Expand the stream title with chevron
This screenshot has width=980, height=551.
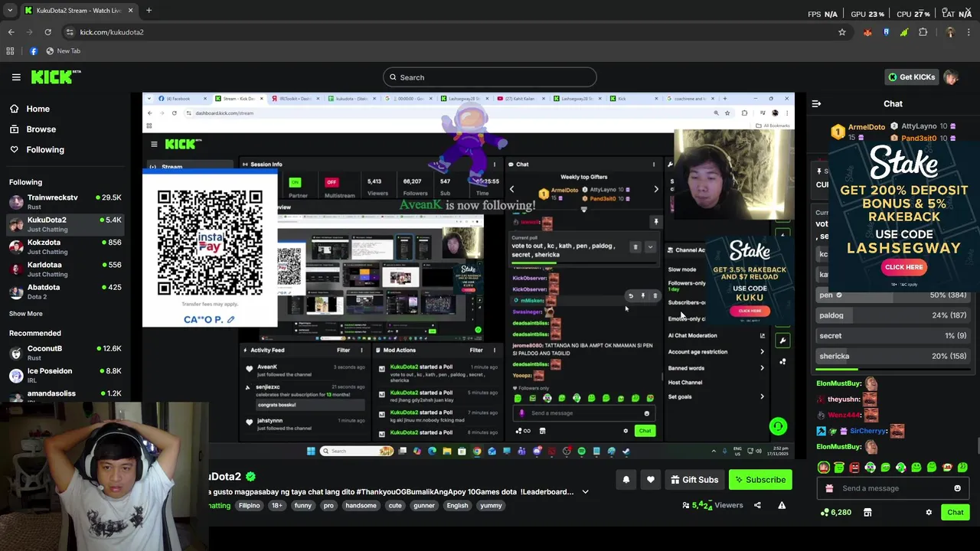click(x=585, y=492)
